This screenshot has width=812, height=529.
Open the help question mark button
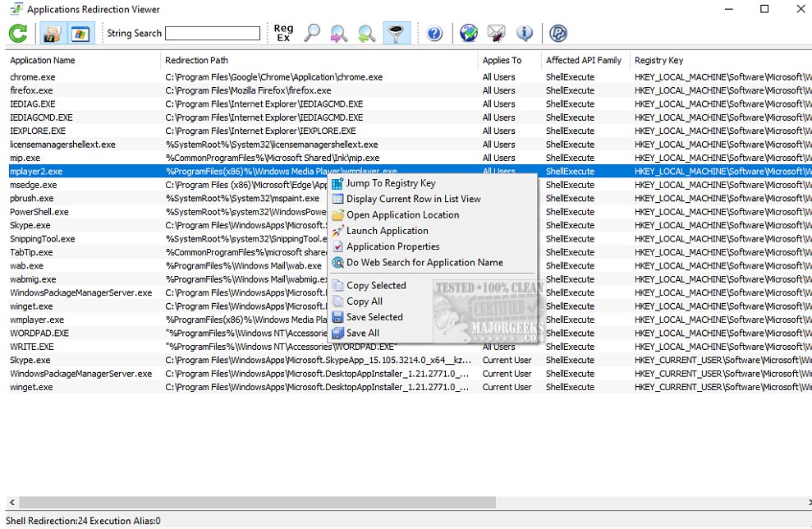[435, 33]
